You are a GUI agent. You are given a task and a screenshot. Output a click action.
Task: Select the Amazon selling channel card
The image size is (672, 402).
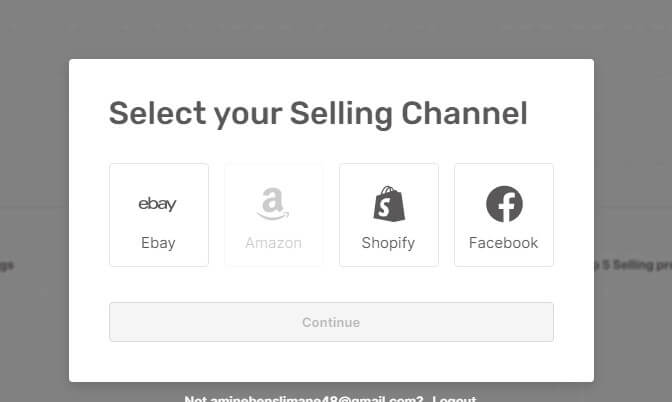tap(274, 215)
